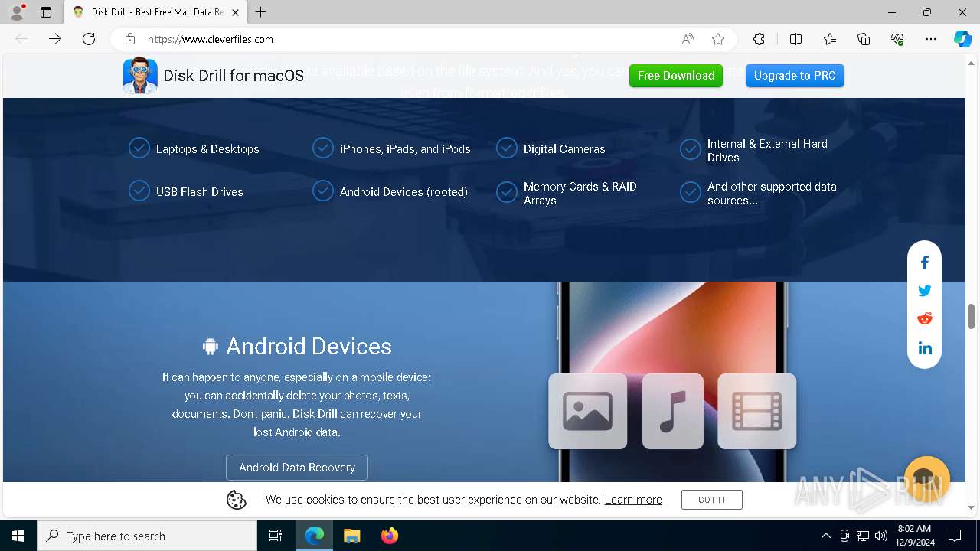Click the checkmark next to Laptops & Desktops
The width and height of the screenshot is (980, 551).
point(139,148)
